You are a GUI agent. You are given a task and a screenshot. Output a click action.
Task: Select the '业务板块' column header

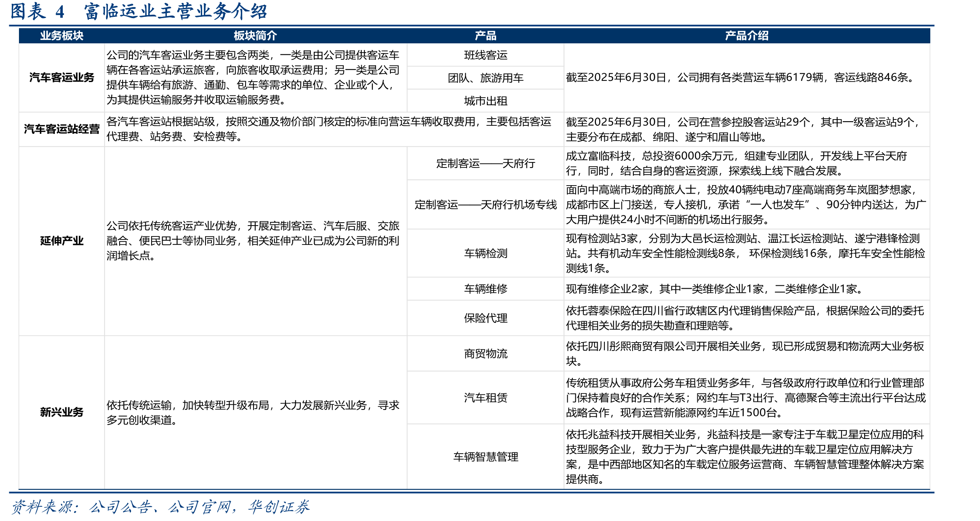62,36
